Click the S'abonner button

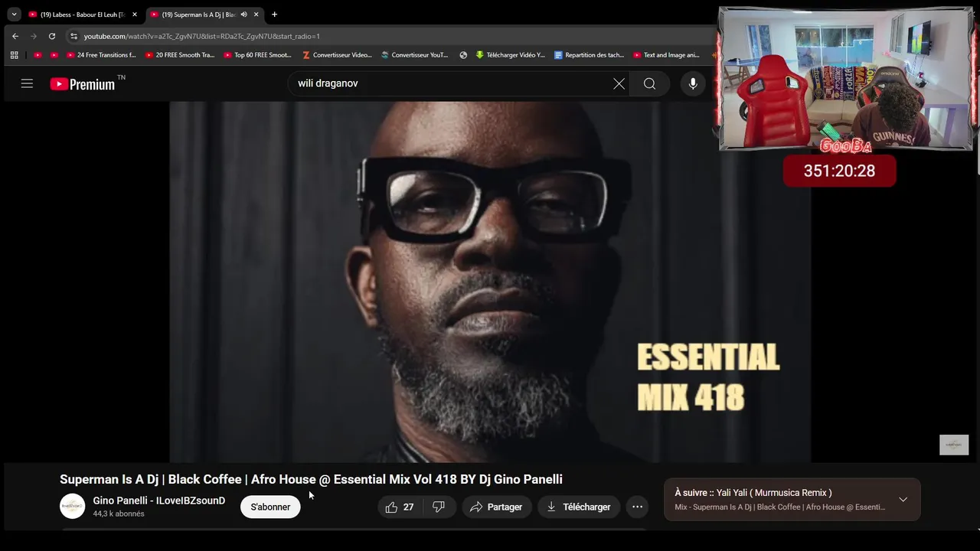(x=270, y=507)
